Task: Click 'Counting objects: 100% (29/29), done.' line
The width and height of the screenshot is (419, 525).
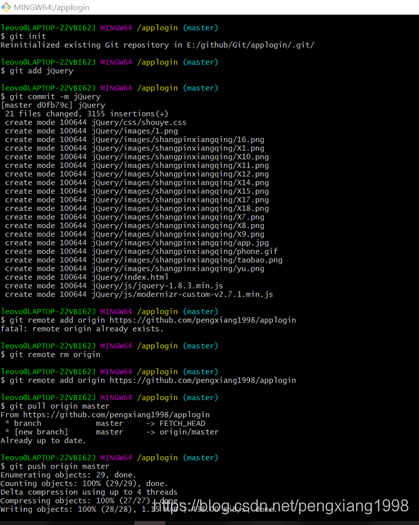Action: click(x=84, y=483)
